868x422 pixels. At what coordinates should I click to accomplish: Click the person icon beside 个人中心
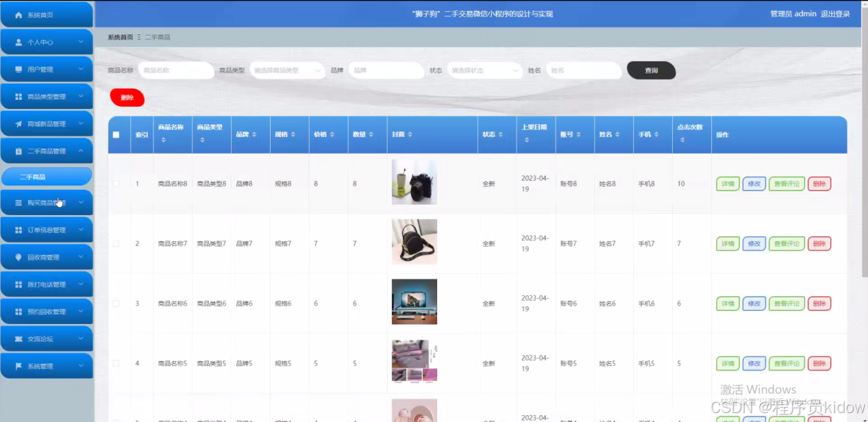click(x=18, y=42)
